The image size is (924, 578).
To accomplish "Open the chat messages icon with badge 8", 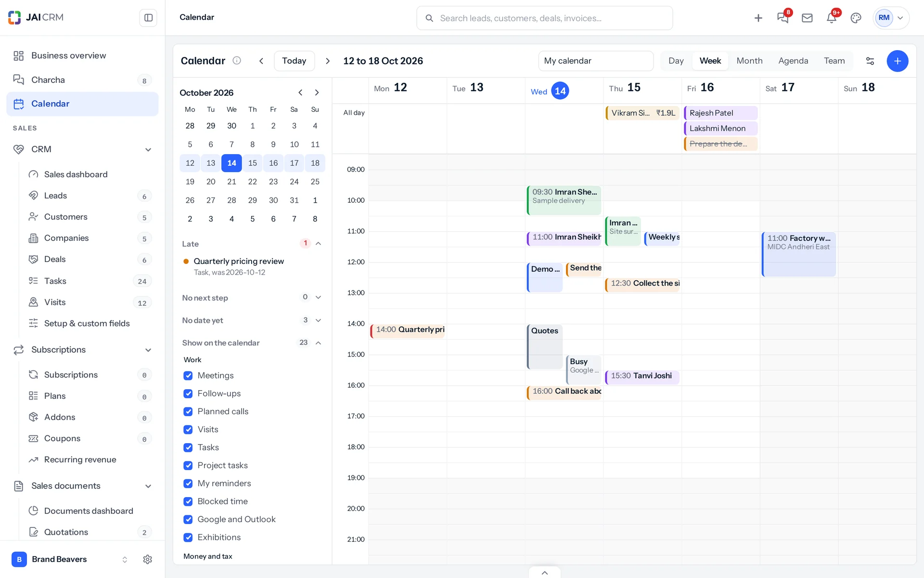I will pyautogui.click(x=783, y=18).
